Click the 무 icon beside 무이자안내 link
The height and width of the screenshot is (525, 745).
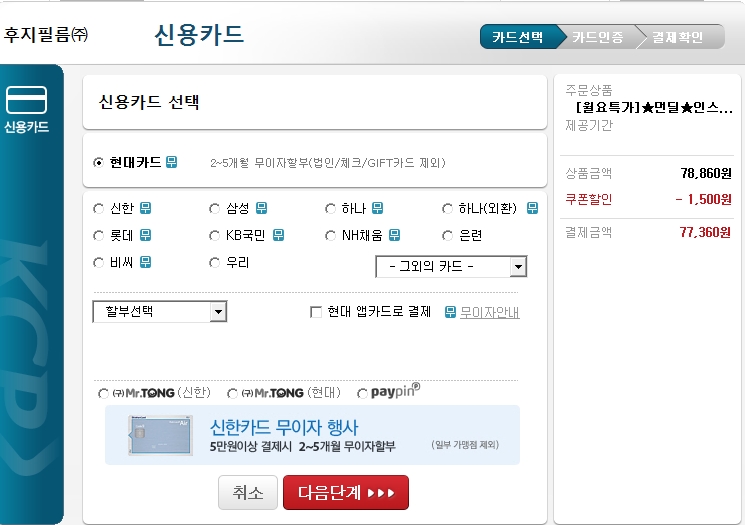pos(450,312)
